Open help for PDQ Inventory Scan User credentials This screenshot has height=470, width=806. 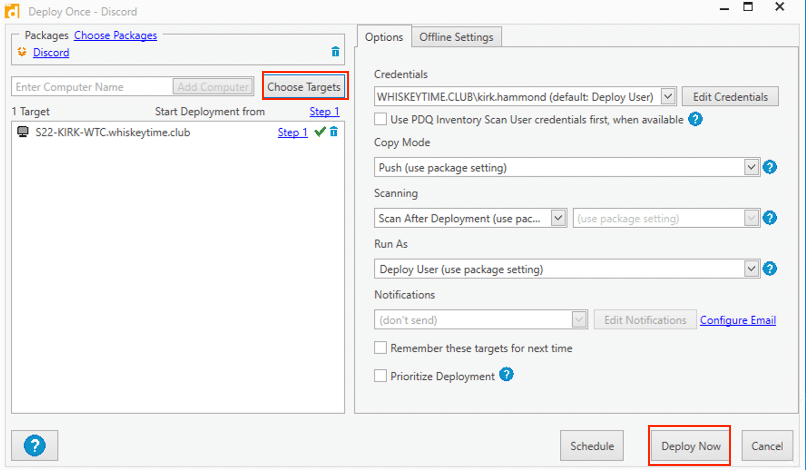tap(695, 119)
